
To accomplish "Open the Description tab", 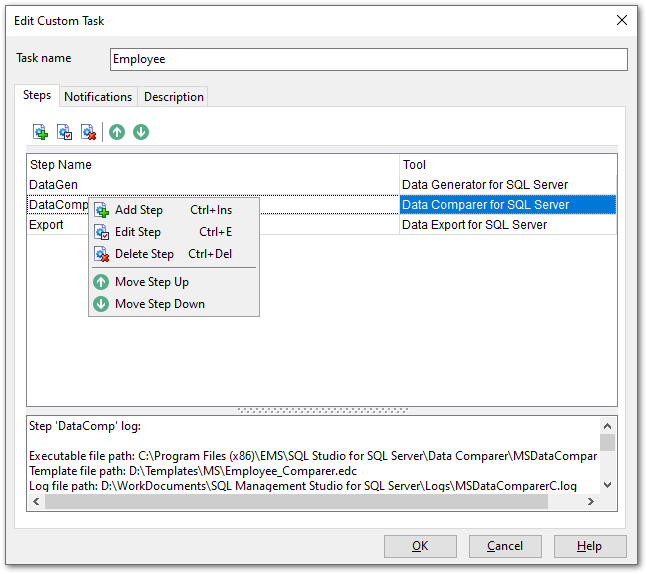I will point(173,97).
